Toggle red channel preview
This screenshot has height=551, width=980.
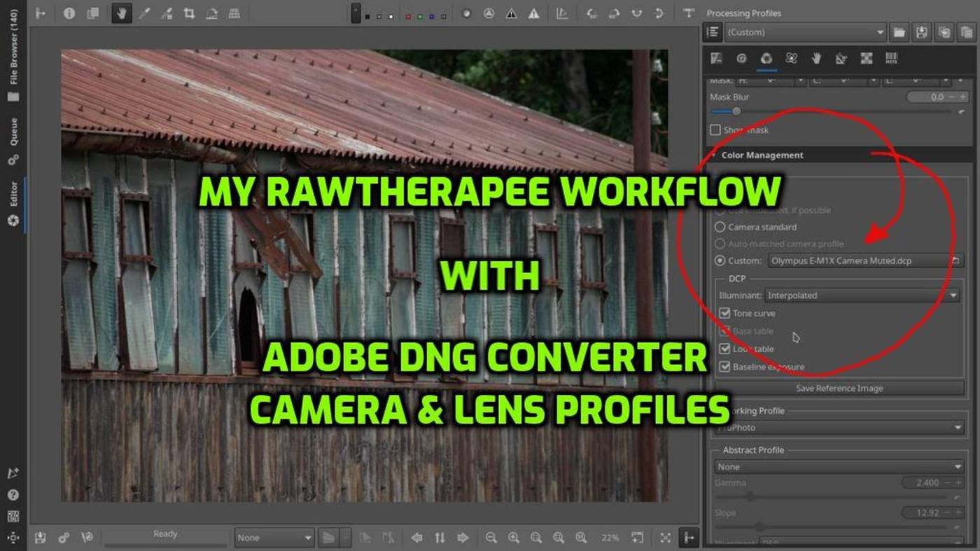click(407, 15)
